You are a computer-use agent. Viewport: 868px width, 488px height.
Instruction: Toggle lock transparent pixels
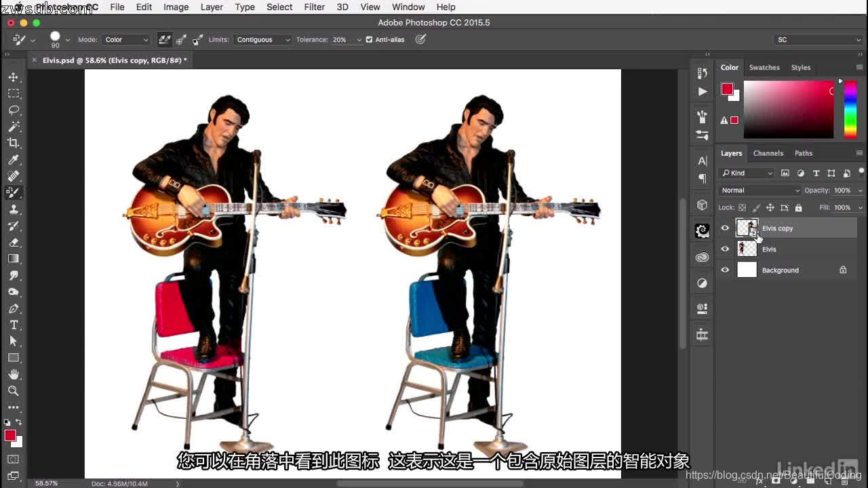coord(742,207)
